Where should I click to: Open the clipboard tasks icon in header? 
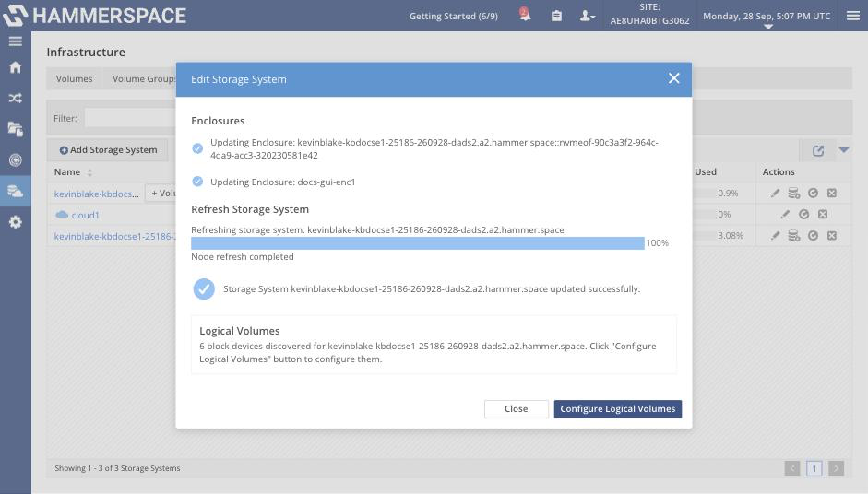coord(556,16)
